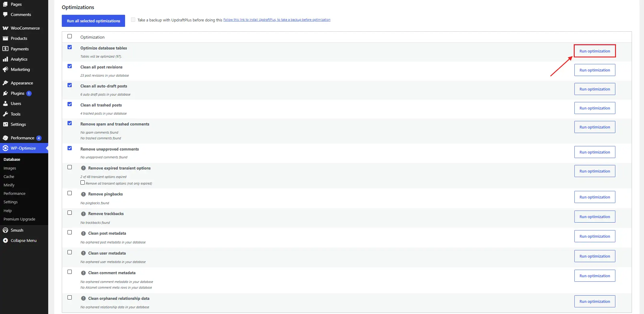
Task: Click the Performance notification badge
Action: (39, 138)
